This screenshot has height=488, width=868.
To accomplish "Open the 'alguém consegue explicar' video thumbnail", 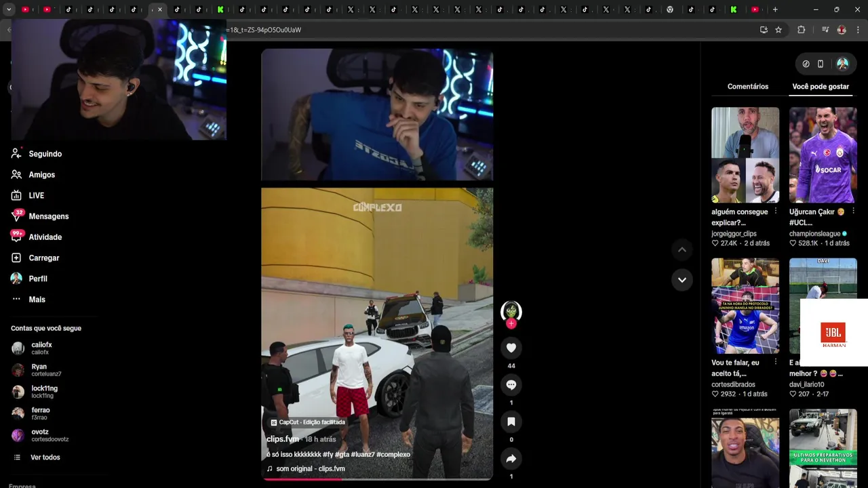I will point(745,155).
